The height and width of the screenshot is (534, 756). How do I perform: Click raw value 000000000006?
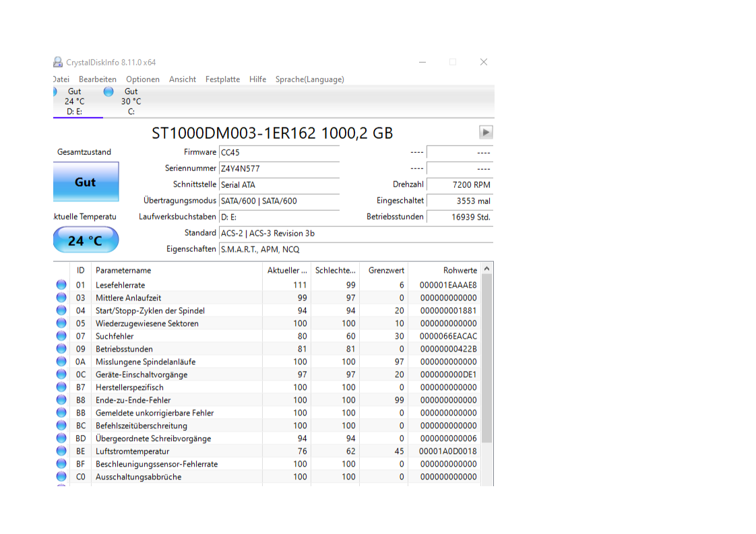448,438
